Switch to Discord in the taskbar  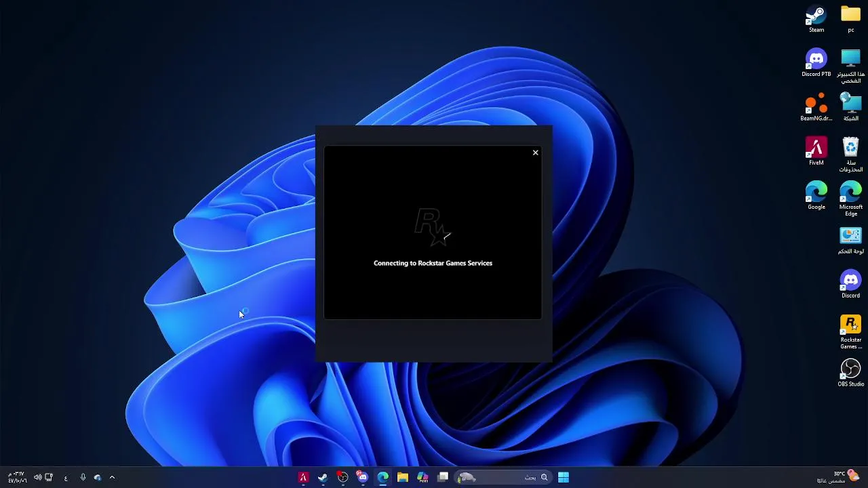click(363, 478)
